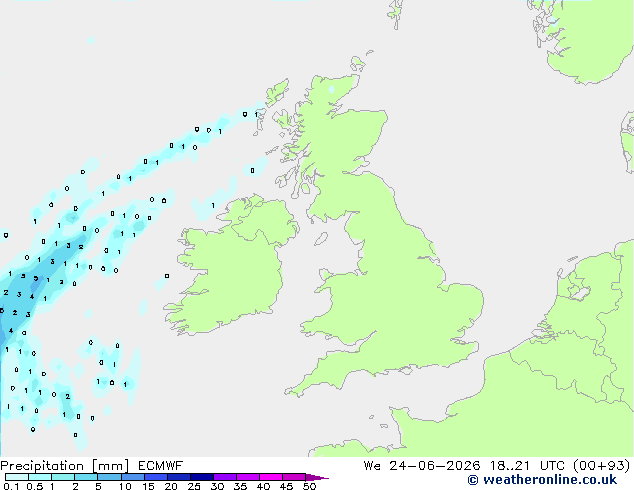Select the 25–30 mm navy legend swatch

[x=202, y=477]
